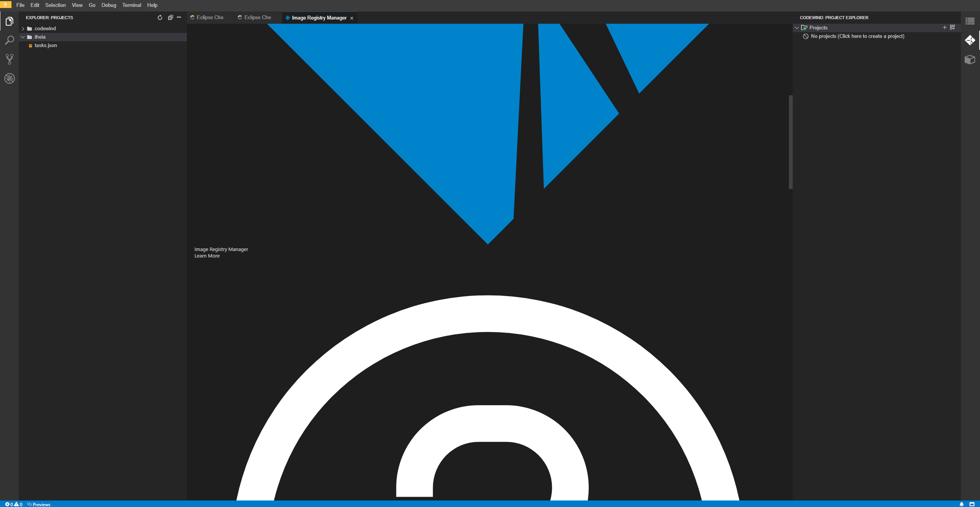Open the Selection menu
The height and width of the screenshot is (507, 980).
click(x=56, y=5)
